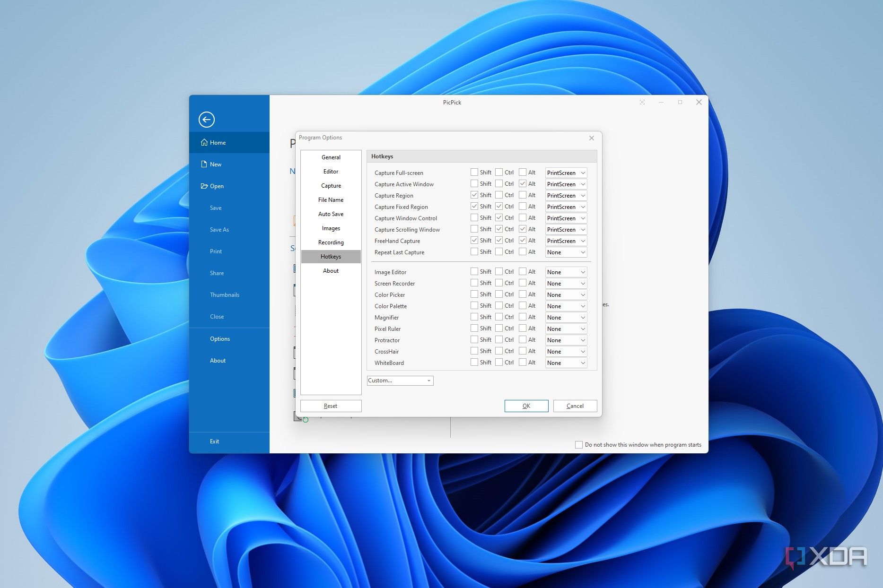Open key dropdown for FreeHand Capture

566,241
